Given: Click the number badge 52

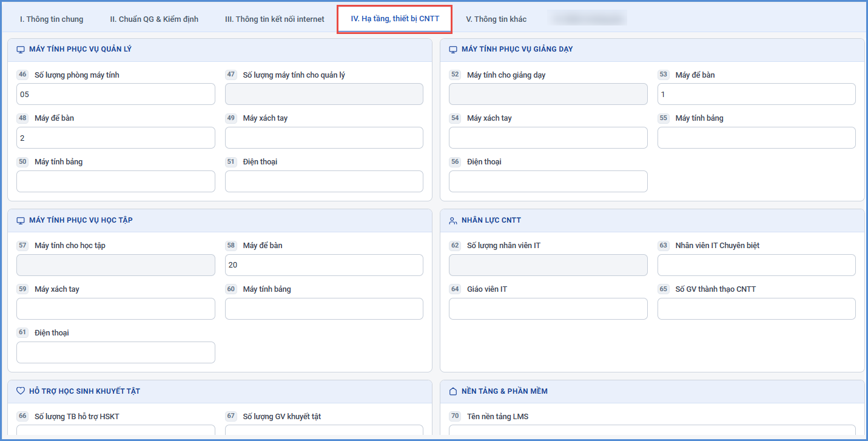Looking at the screenshot, I should [455, 75].
